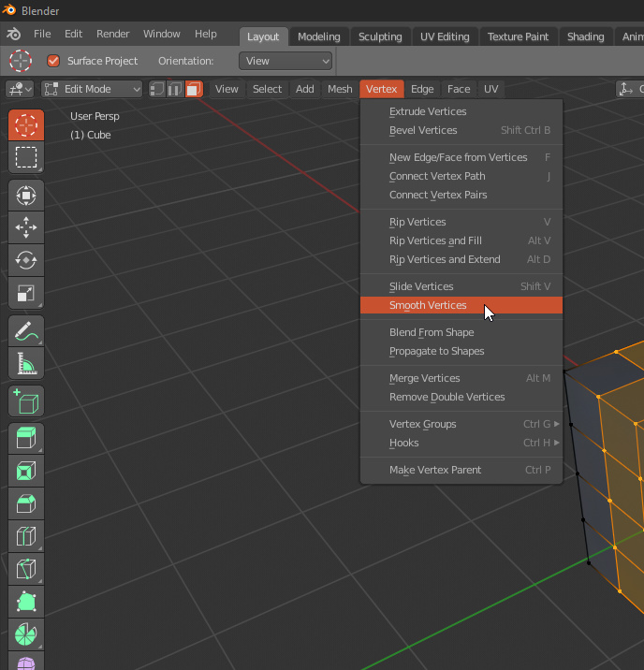Choose Blend From Shape
The image size is (644, 670).
(461, 332)
